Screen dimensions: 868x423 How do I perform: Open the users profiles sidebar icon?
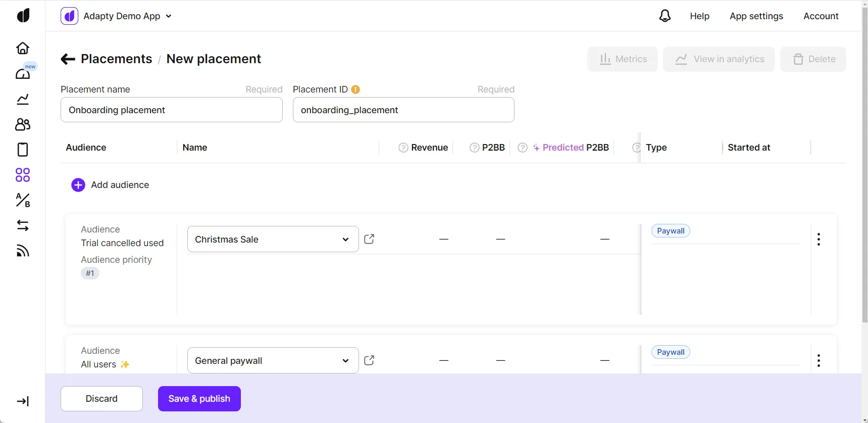click(x=23, y=124)
